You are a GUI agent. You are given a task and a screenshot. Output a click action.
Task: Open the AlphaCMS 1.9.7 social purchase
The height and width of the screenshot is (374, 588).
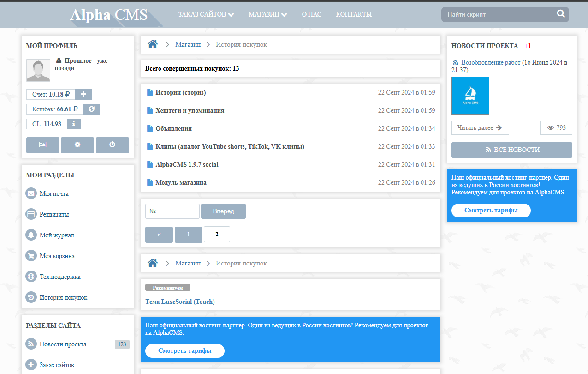point(187,164)
